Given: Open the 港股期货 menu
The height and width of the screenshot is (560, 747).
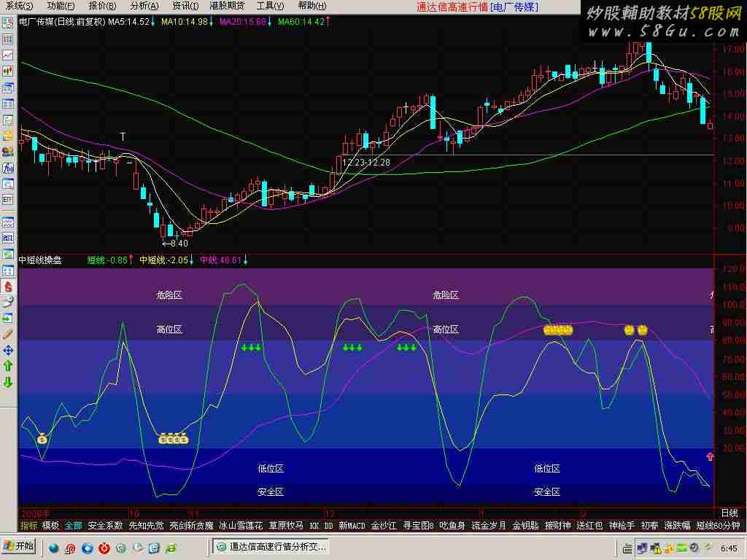Looking at the screenshot, I should coord(228,6).
